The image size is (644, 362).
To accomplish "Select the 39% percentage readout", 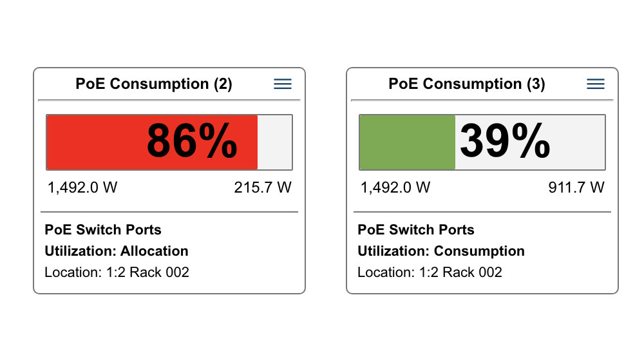I will click(x=505, y=142).
